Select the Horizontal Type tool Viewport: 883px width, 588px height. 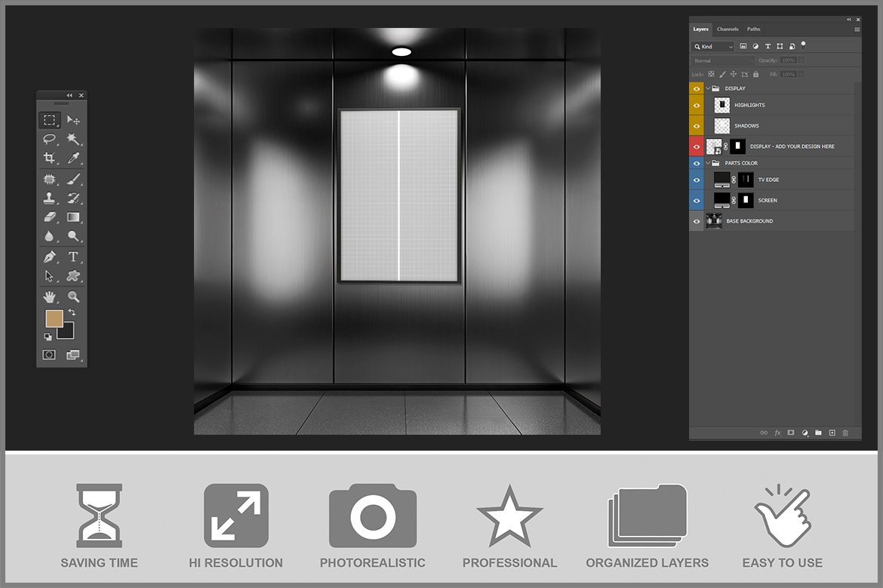pyautogui.click(x=73, y=257)
